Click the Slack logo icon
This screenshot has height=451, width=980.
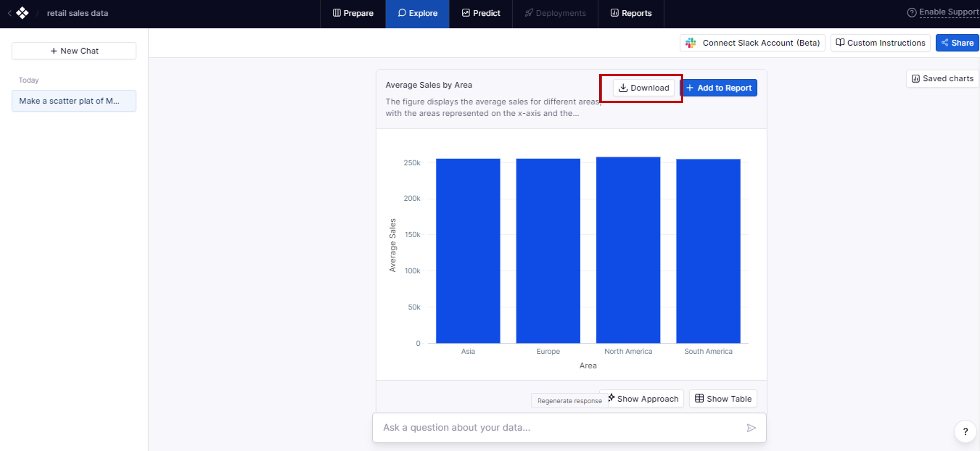[690, 43]
